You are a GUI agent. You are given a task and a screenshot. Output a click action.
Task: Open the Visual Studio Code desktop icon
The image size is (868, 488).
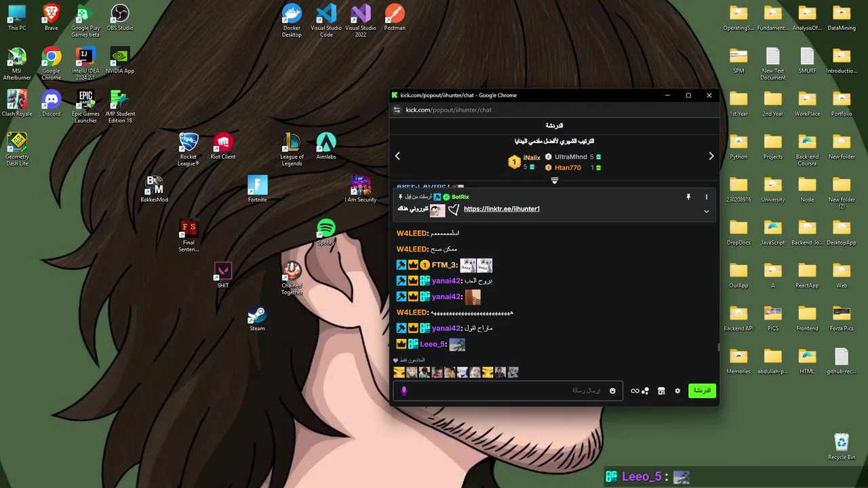326,21
